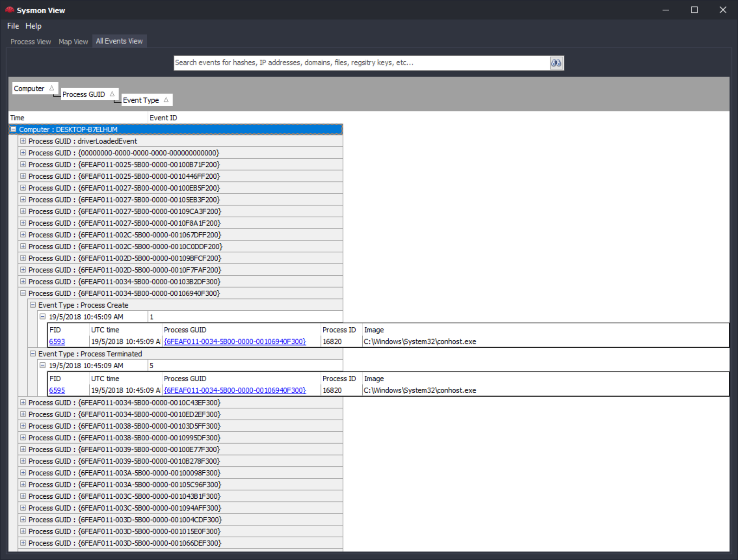Collapse the Process Terminated event type
738x560 pixels.
(x=33, y=354)
